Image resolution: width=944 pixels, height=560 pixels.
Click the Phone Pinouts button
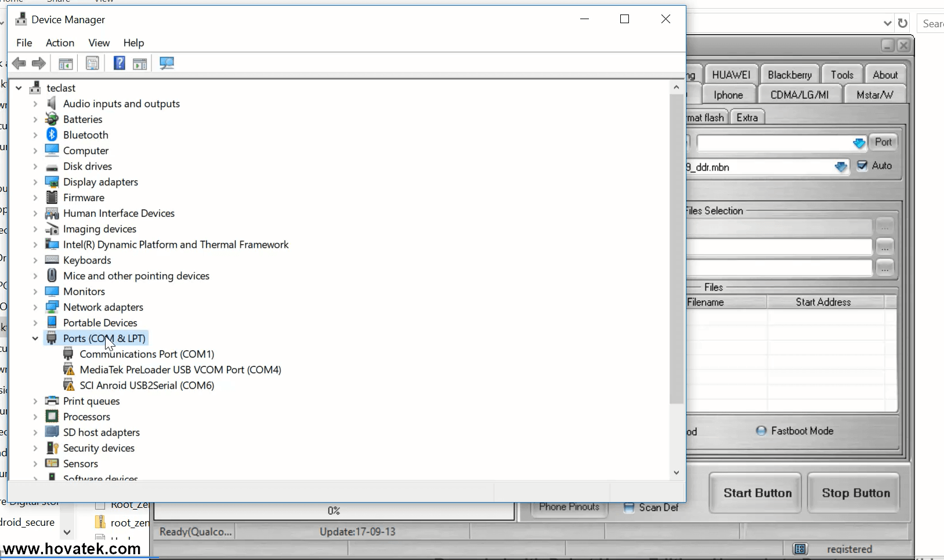pyautogui.click(x=569, y=507)
